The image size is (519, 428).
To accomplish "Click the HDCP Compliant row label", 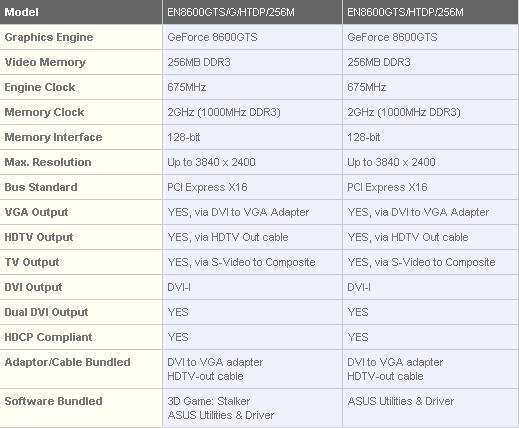I will tap(48, 337).
